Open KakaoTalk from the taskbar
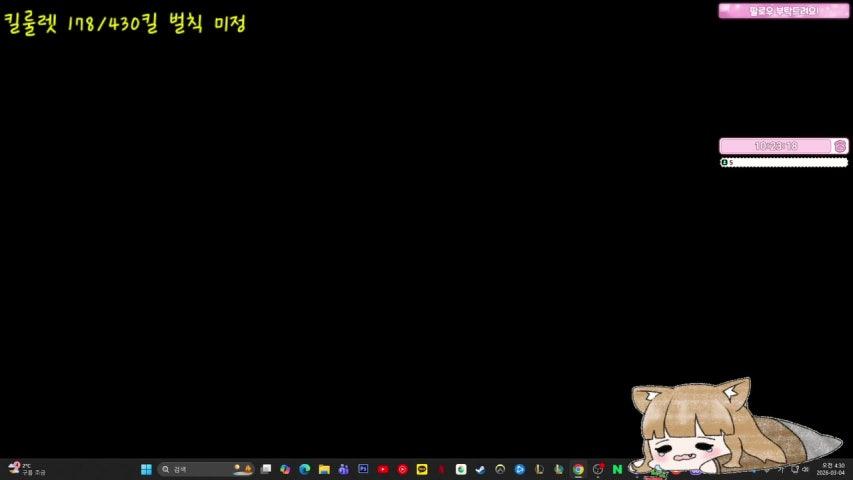 (422, 469)
